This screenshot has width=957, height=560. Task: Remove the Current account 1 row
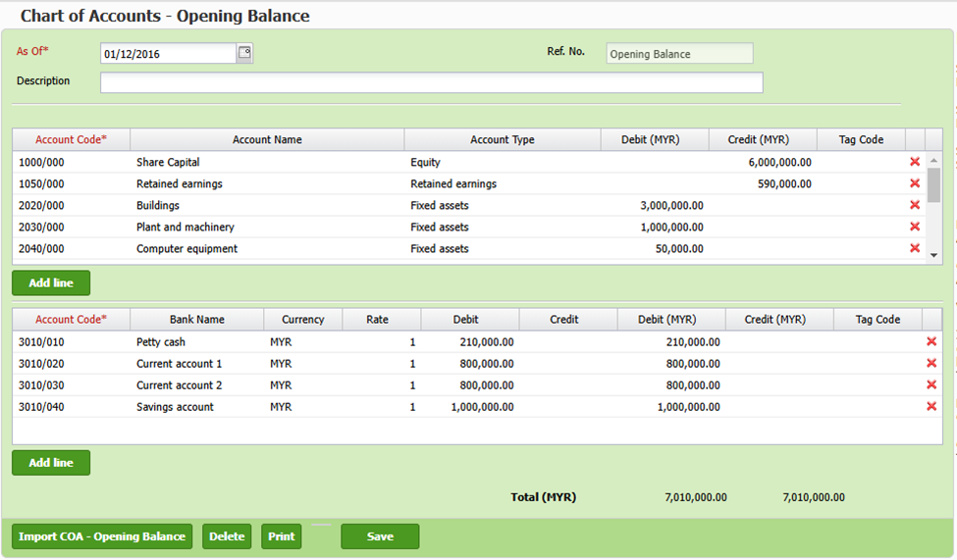pos(931,363)
